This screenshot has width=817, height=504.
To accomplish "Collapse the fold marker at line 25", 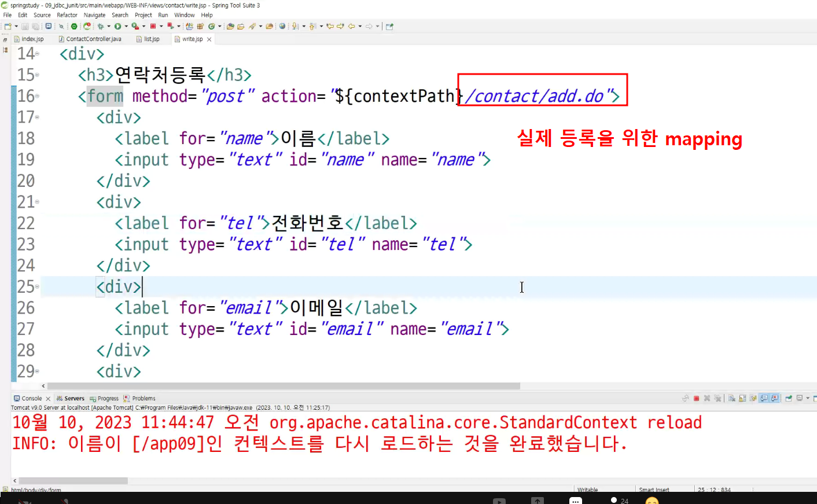I will click(x=38, y=286).
